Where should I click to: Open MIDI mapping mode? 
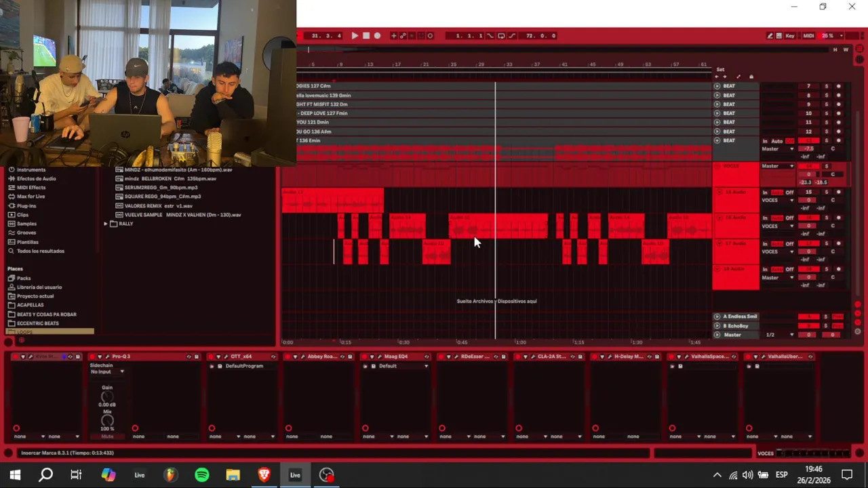click(x=808, y=36)
